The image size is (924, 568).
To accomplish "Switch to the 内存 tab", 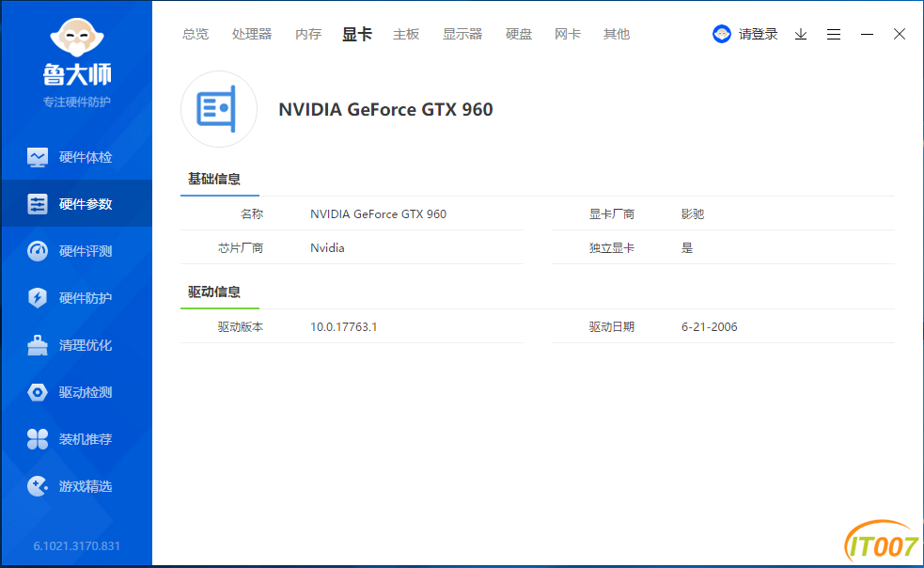I will 308,34.
